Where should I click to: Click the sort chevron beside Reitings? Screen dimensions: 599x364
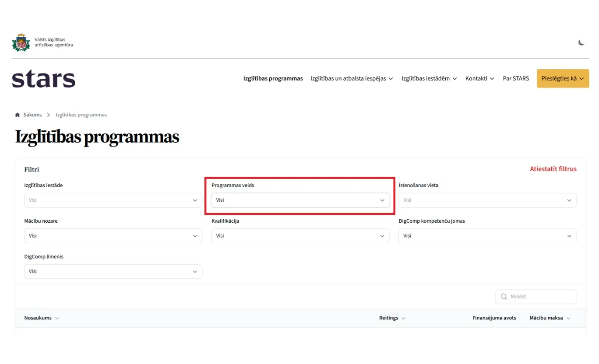tap(403, 318)
